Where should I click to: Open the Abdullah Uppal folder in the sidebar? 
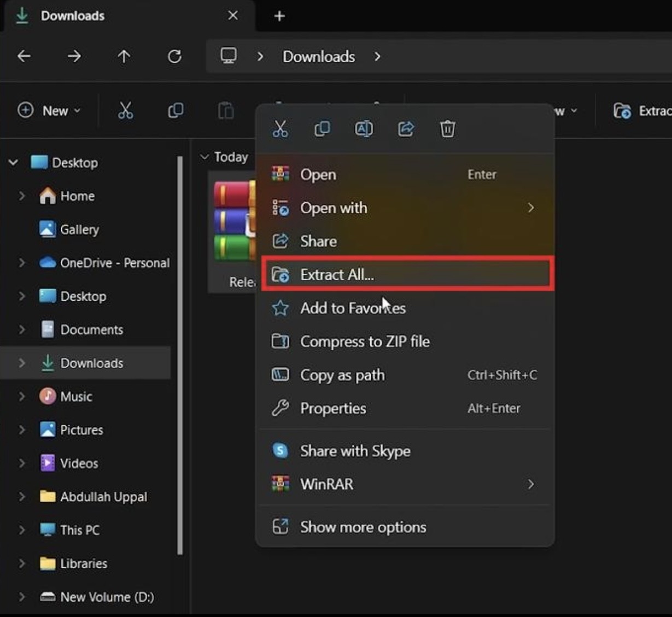point(93,497)
